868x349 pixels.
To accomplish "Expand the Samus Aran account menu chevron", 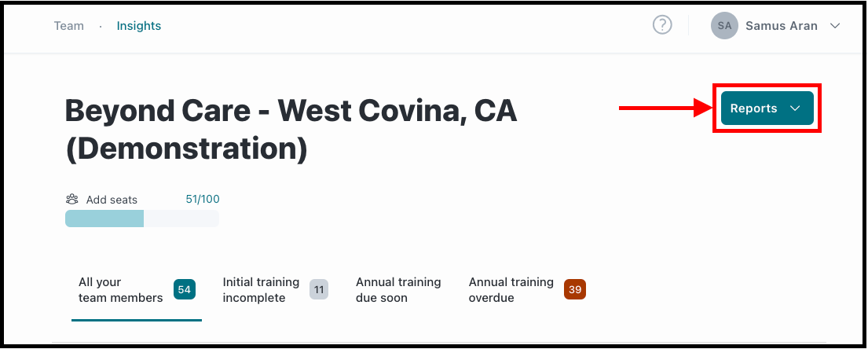I will (835, 25).
